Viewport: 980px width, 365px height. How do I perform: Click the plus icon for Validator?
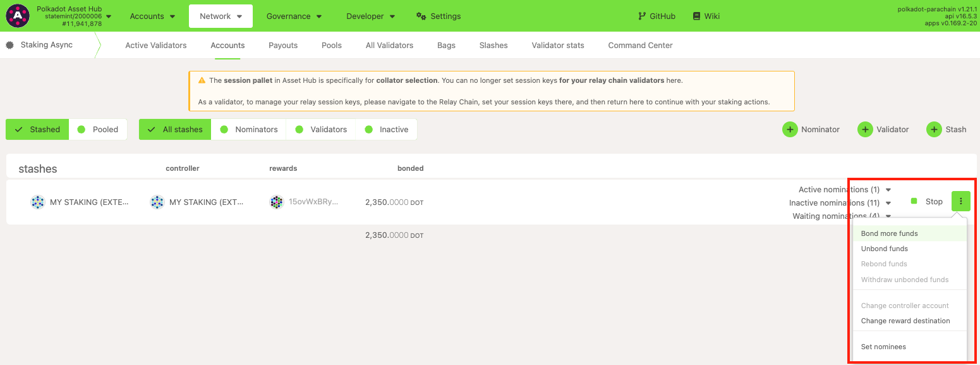tap(865, 129)
